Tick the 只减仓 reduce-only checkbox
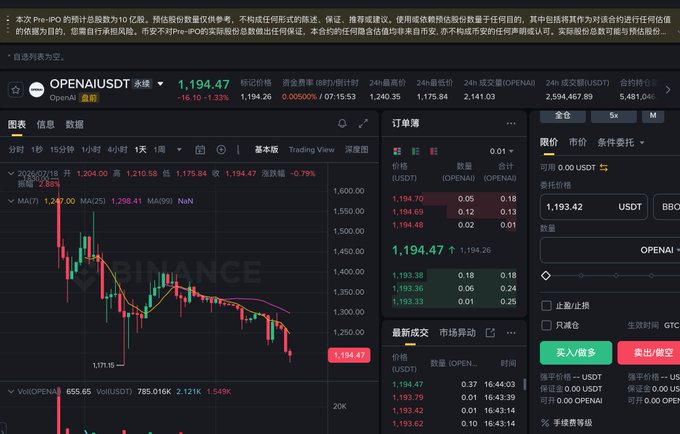 coord(546,325)
